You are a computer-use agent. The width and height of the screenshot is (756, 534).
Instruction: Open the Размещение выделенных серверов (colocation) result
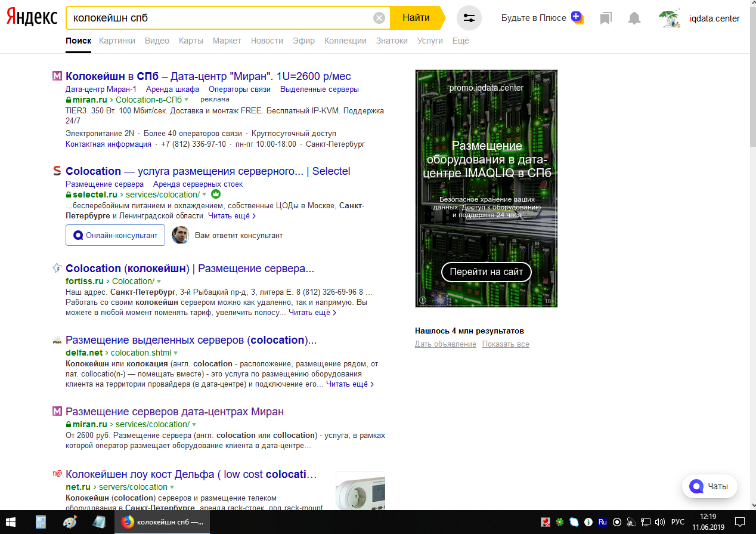191,340
